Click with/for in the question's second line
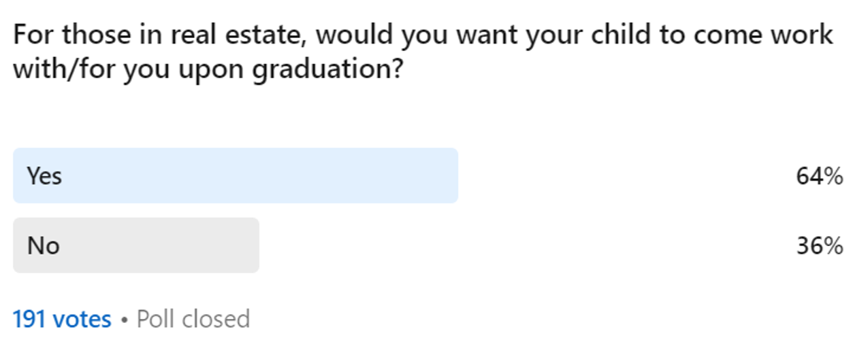Viewport: 868px width, 344px height. (65, 70)
